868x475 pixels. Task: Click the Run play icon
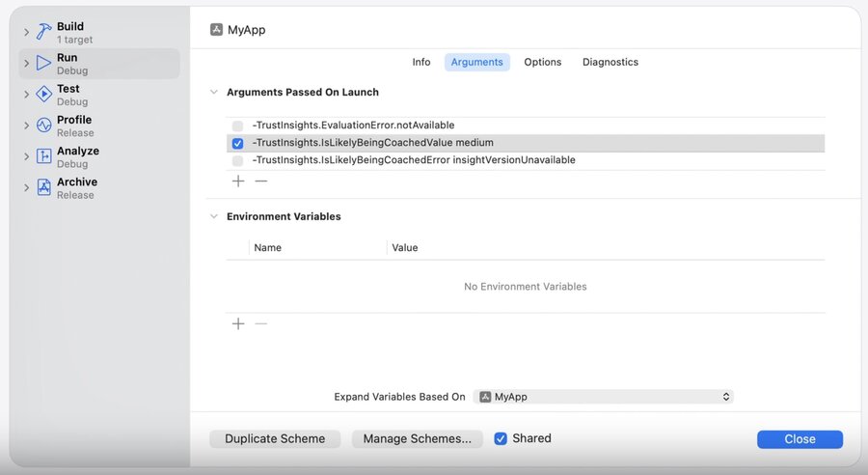tap(43, 63)
